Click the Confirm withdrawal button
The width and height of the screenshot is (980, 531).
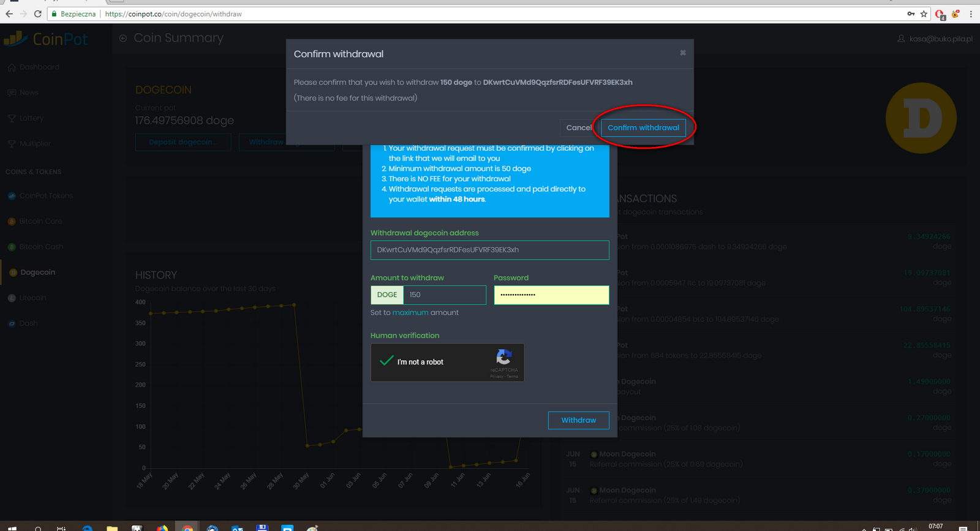[x=643, y=127]
